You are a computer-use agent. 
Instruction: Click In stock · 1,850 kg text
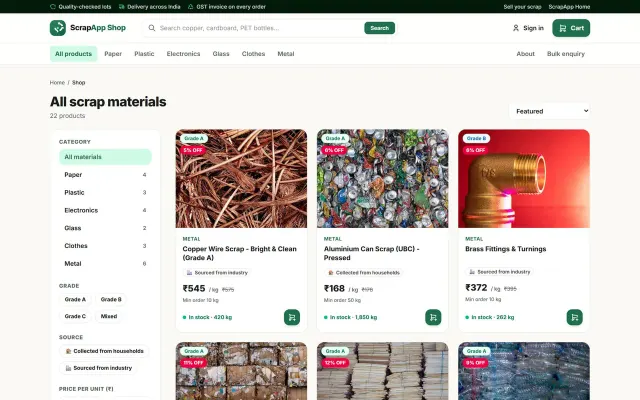(351, 317)
